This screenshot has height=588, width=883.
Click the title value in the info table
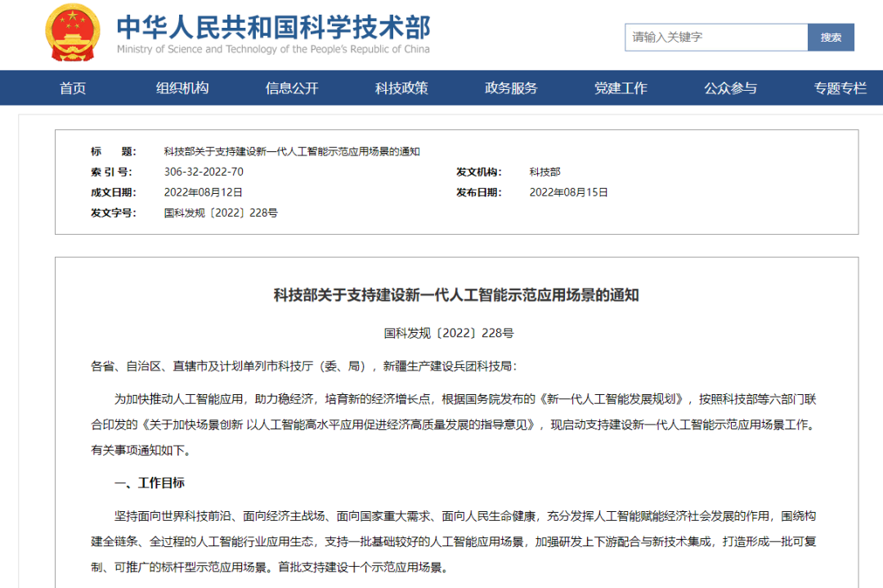click(x=292, y=151)
